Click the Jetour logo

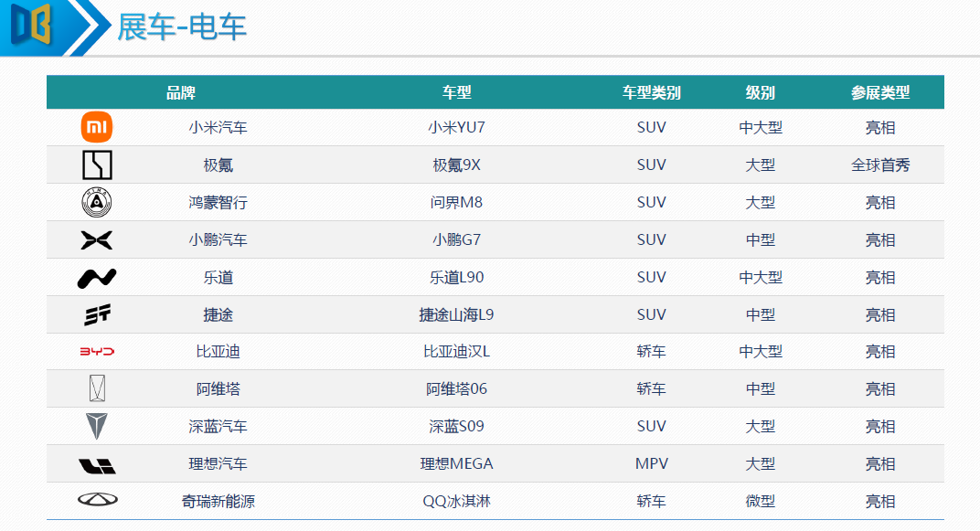(97, 314)
